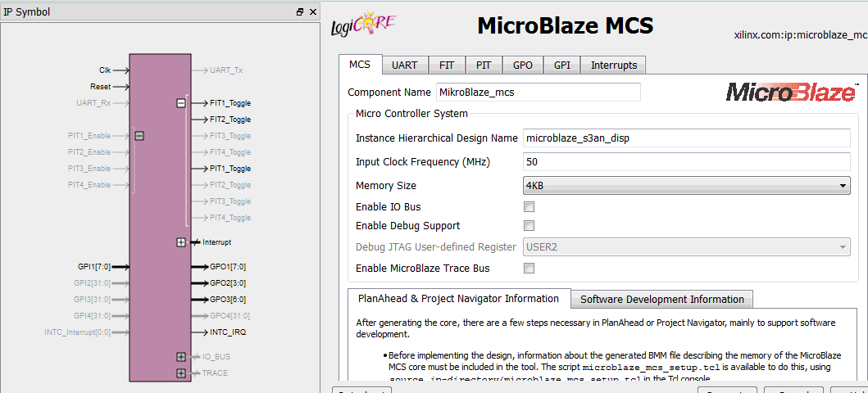Select the GPO3[6:0] port label
Viewport: 868px width, 393px height.
point(228,300)
